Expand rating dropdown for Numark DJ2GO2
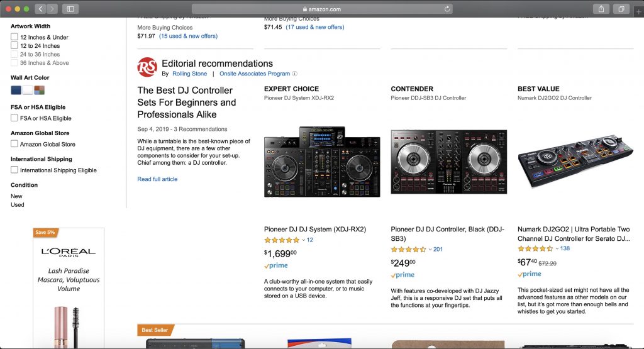 tap(557, 249)
